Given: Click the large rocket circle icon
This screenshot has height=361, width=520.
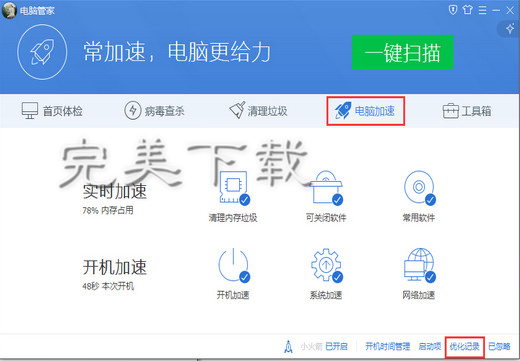Looking at the screenshot, I should 42,52.
